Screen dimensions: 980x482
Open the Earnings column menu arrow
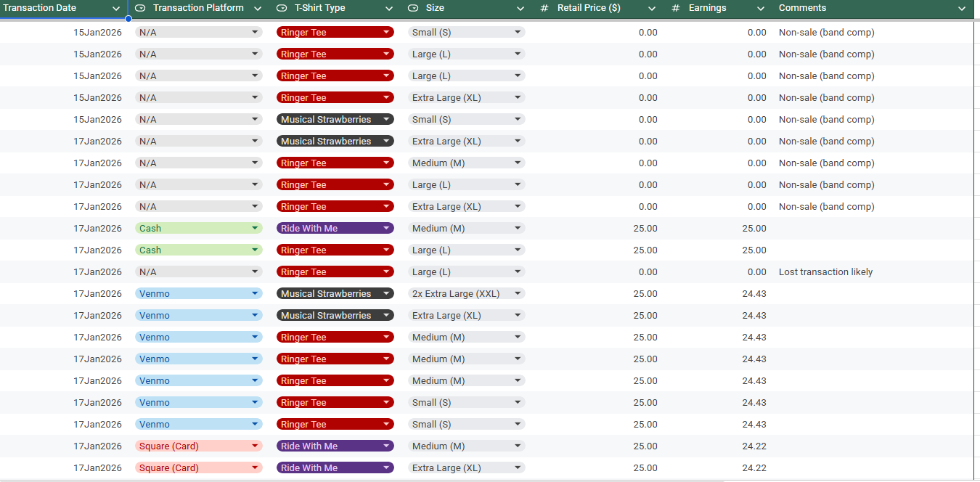click(760, 9)
